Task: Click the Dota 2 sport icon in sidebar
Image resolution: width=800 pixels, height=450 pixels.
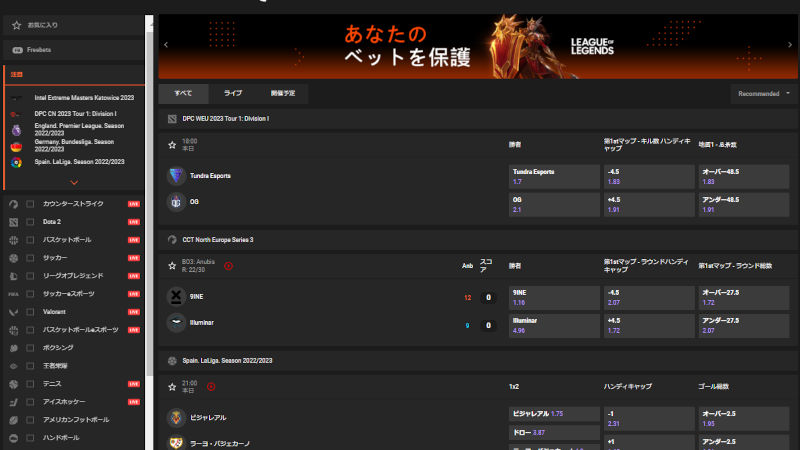Action: (14, 221)
